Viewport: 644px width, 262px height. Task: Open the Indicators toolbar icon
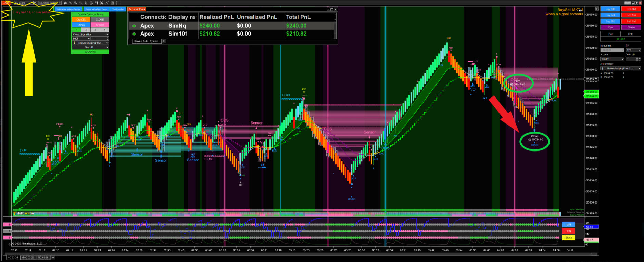[x=102, y=3]
